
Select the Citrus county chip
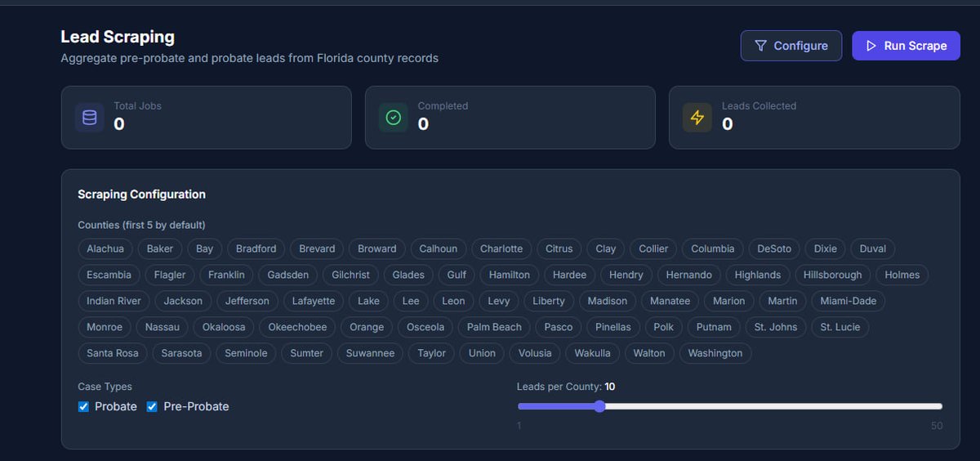(559, 248)
